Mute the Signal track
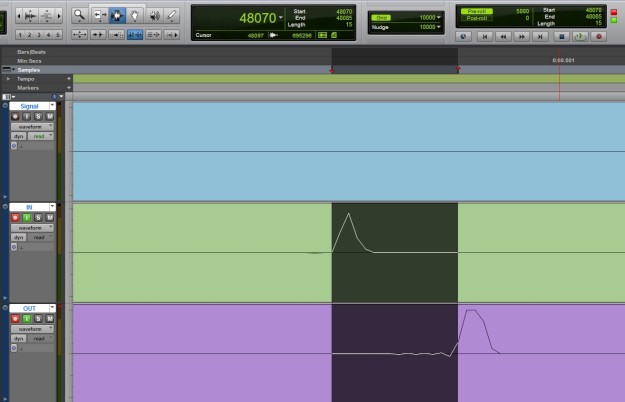The image size is (625, 402). click(x=49, y=116)
